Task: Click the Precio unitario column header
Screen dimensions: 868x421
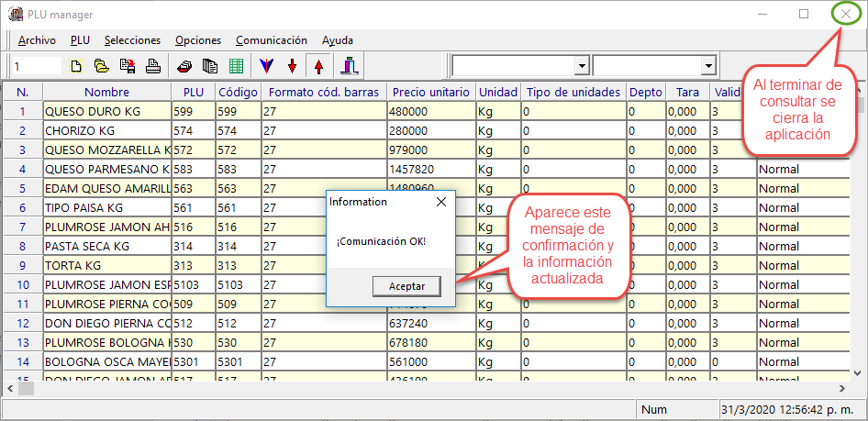Action: 430,92
